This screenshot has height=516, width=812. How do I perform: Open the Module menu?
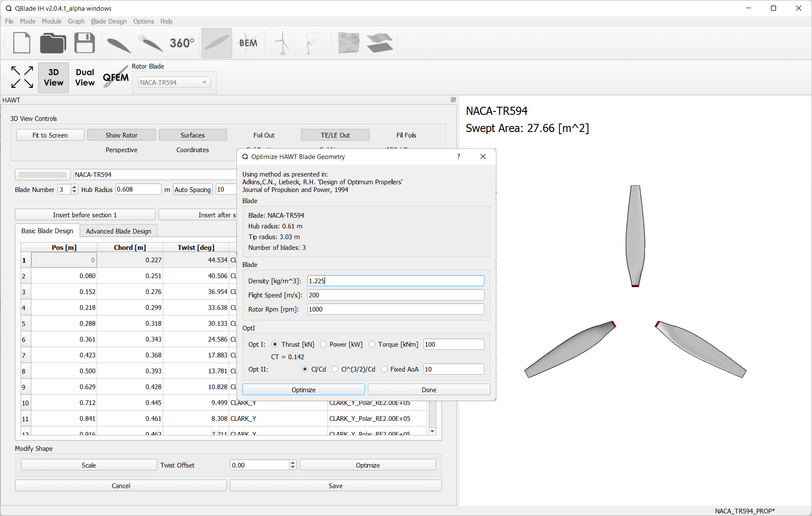[x=51, y=21]
